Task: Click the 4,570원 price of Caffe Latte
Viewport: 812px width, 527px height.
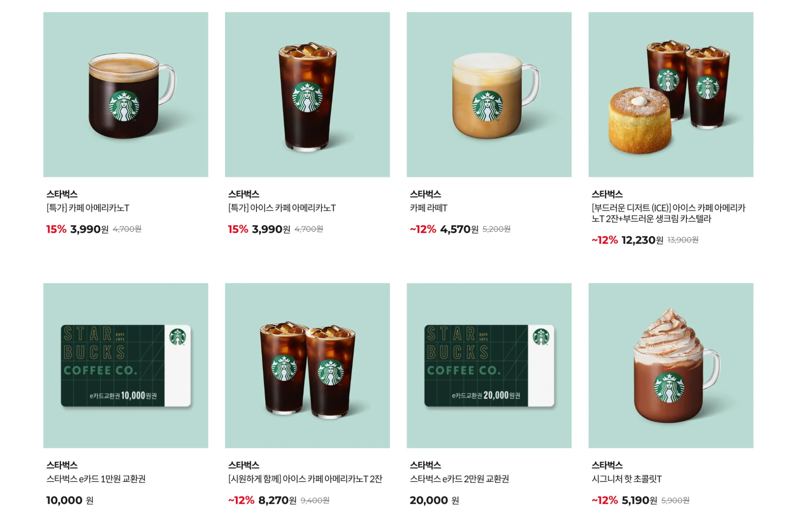Action: (x=459, y=229)
